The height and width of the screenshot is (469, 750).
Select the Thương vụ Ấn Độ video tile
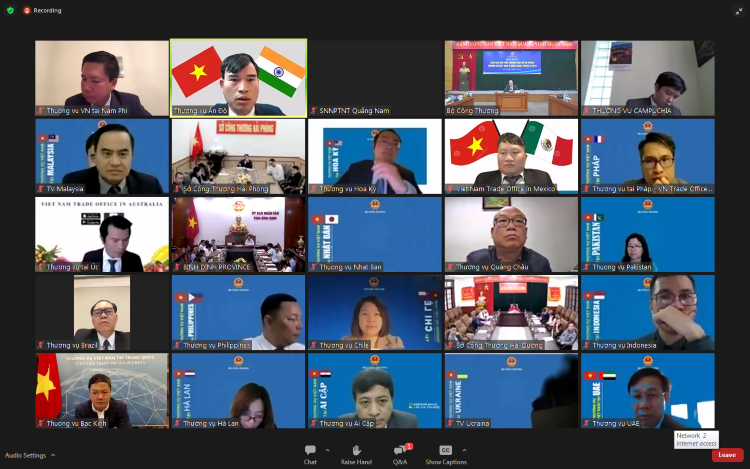pos(238,78)
